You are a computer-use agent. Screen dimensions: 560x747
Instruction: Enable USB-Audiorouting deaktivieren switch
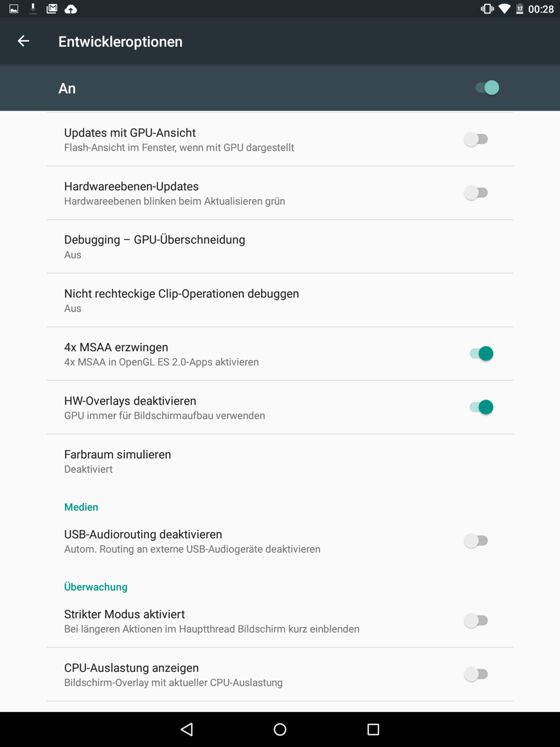click(x=476, y=541)
